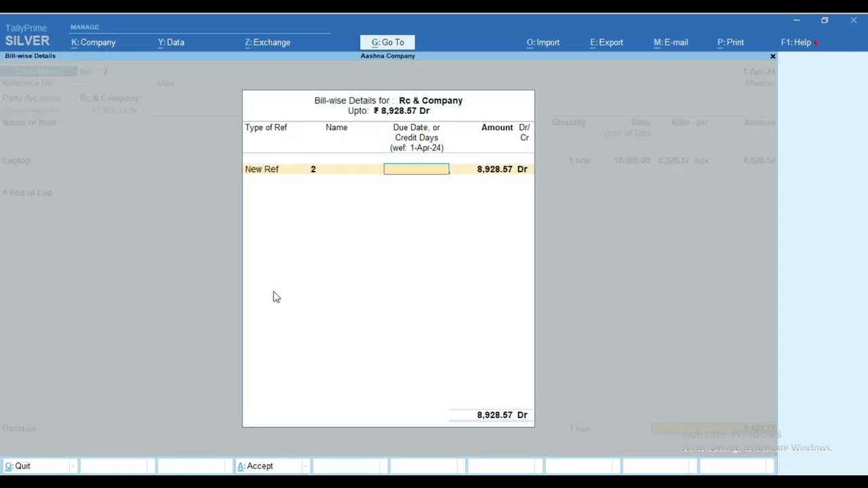The width and height of the screenshot is (868, 488).
Task: Click the G: Go To button
Action: [387, 42]
